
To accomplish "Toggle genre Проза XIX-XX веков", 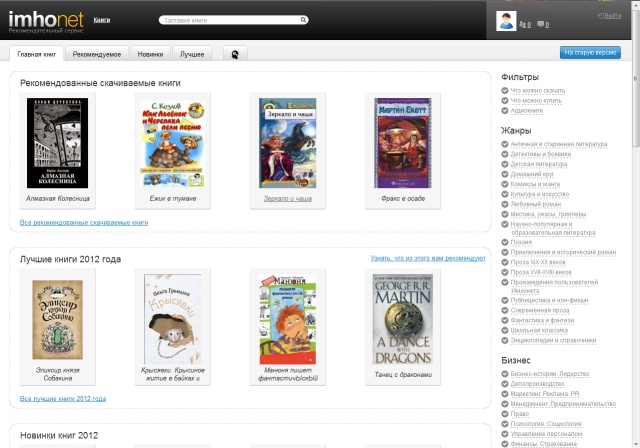I will coord(533,262).
